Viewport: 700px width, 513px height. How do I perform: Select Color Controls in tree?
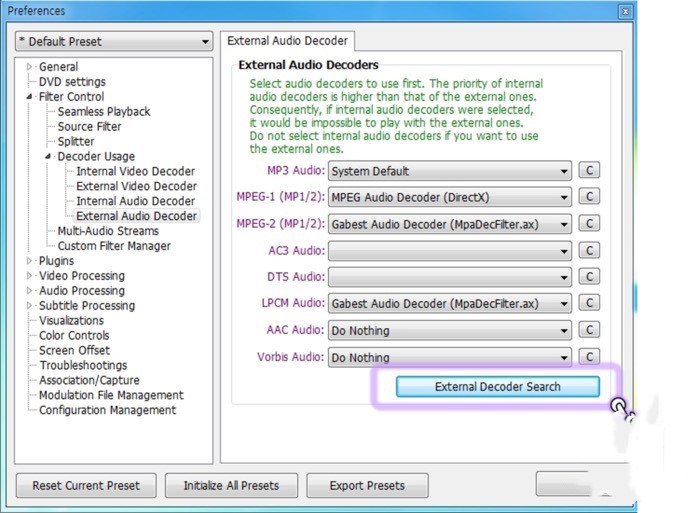tap(74, 335)
